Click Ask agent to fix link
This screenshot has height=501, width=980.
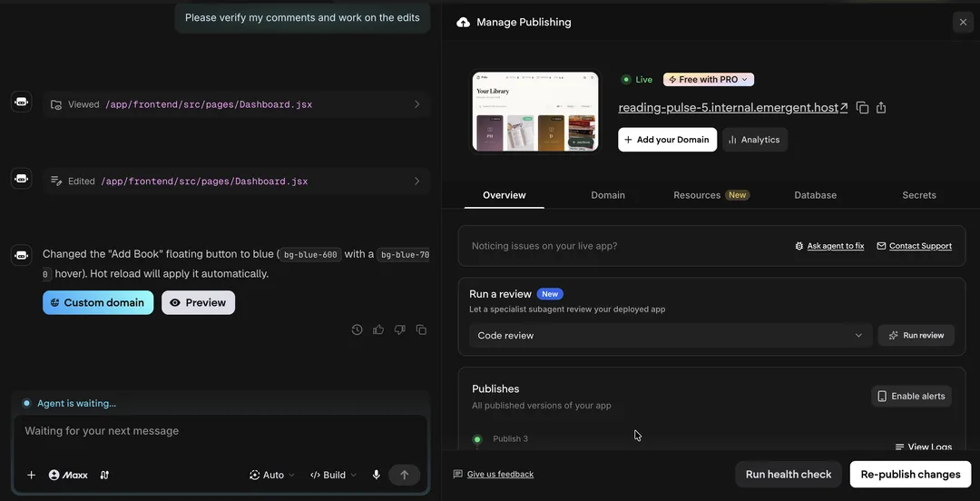click(x=829, y=246)
